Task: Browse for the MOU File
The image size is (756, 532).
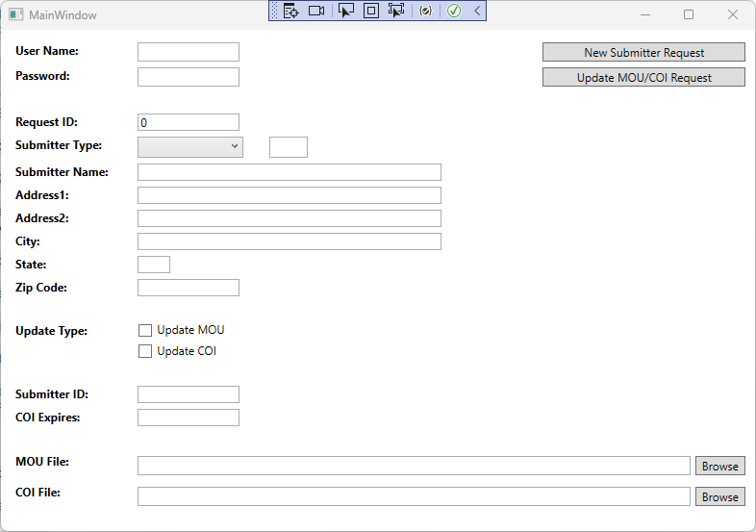Action: tap(719, 467)
